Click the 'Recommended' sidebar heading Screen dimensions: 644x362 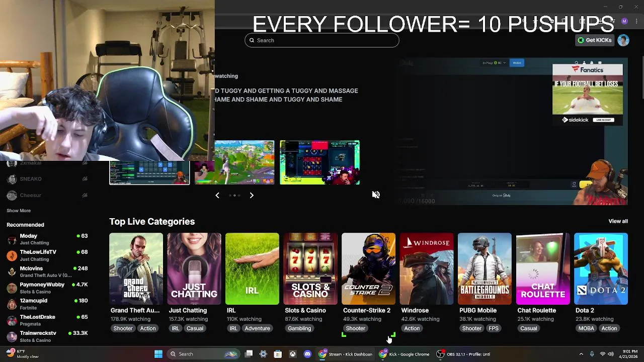[x=25, y=225]
